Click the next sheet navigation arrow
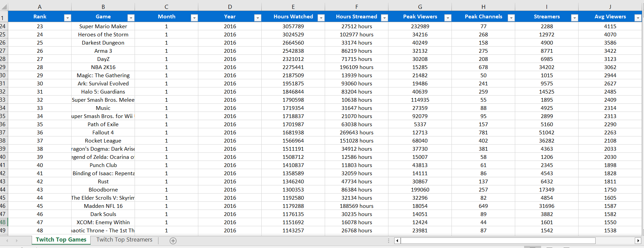 16,241
